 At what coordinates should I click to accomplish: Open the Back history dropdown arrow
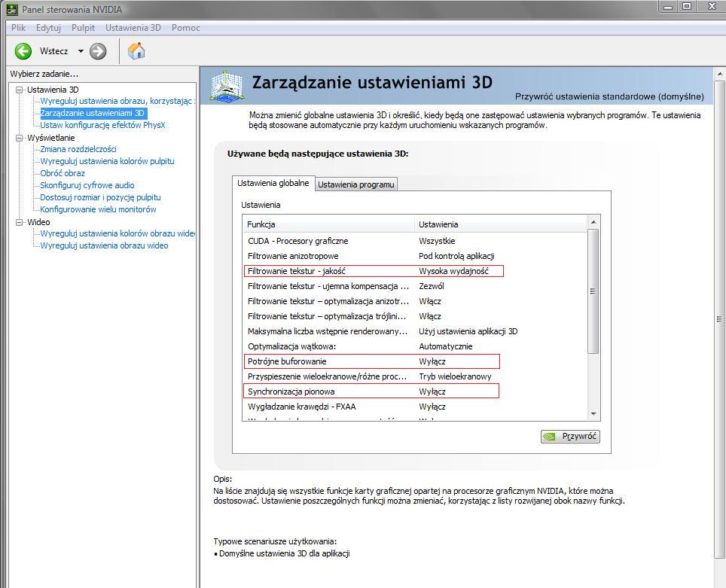click(81, 51)
